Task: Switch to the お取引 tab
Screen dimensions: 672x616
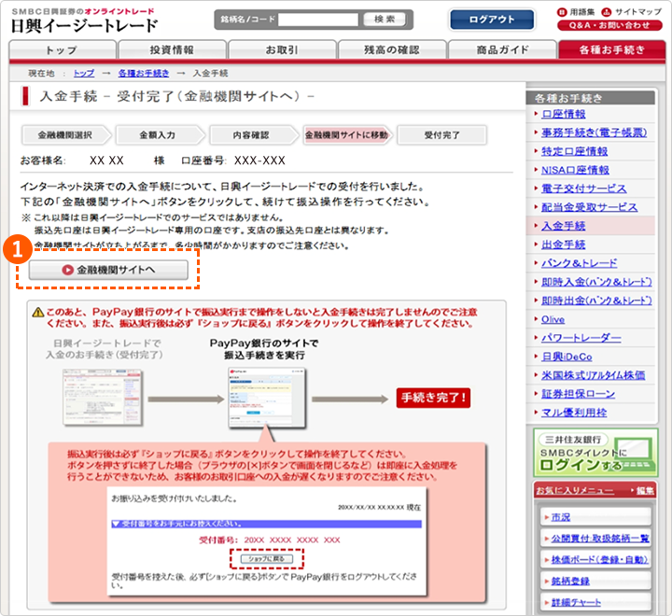Action: click(x=282, y=49)
